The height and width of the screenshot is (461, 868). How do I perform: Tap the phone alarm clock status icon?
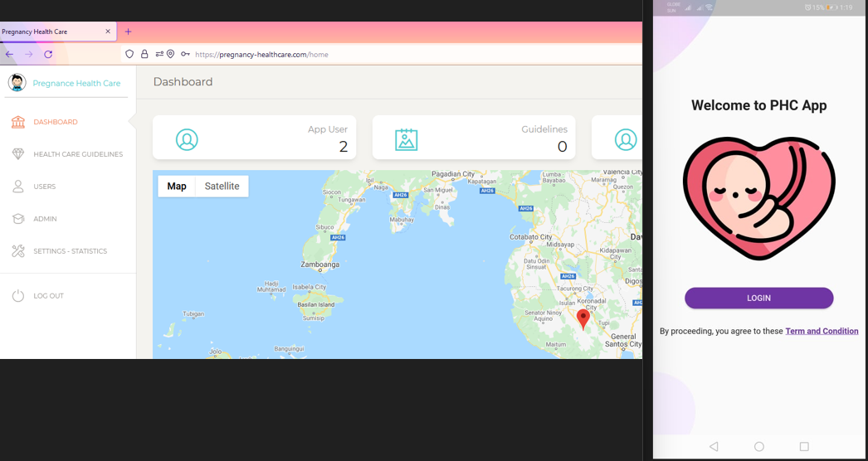(807, 7)
